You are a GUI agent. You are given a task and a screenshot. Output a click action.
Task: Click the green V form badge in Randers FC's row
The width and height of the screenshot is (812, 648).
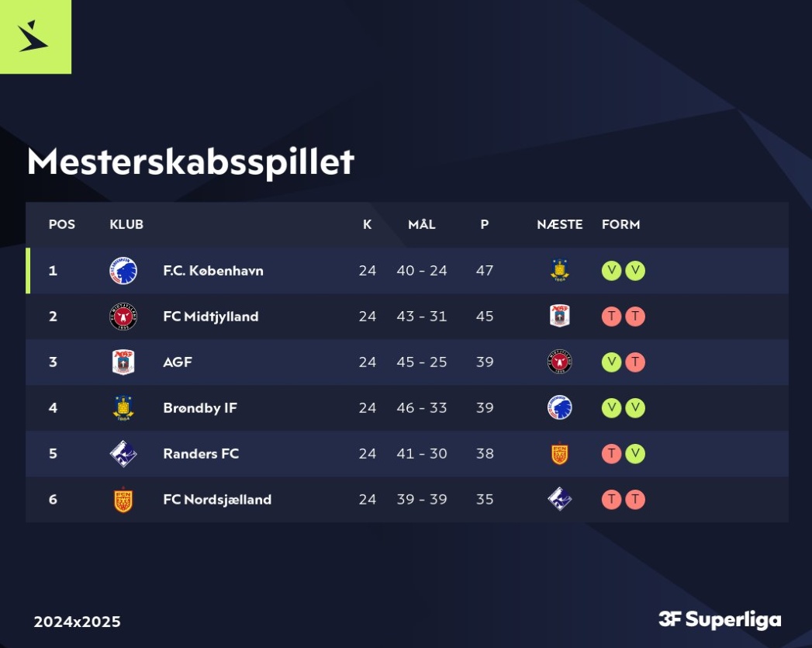(635, 454)
